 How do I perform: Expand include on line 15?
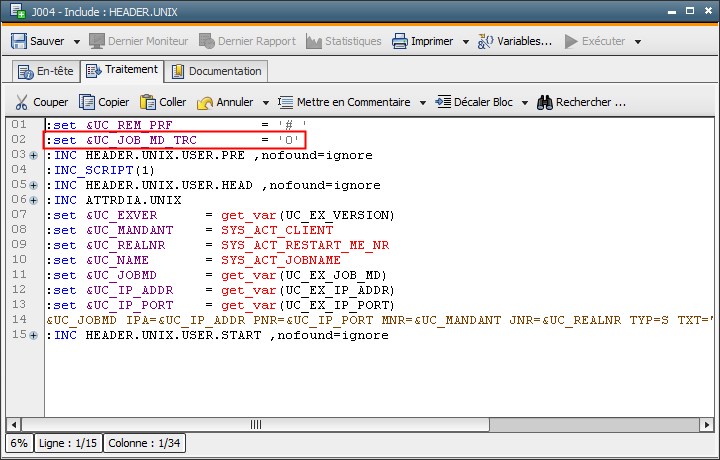34,336
